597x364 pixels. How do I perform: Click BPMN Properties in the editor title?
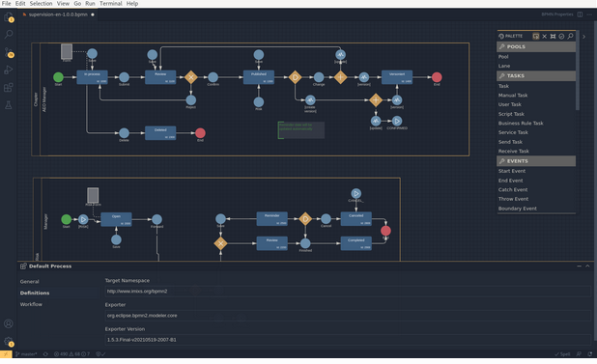click(x=557, y=14)
